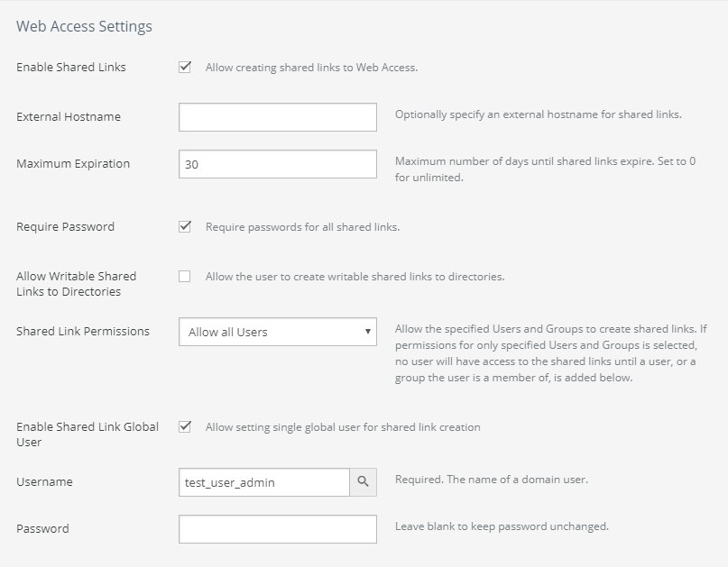Toggle the Require Password checkbox
Screen dimensions: 728x567
185,226
